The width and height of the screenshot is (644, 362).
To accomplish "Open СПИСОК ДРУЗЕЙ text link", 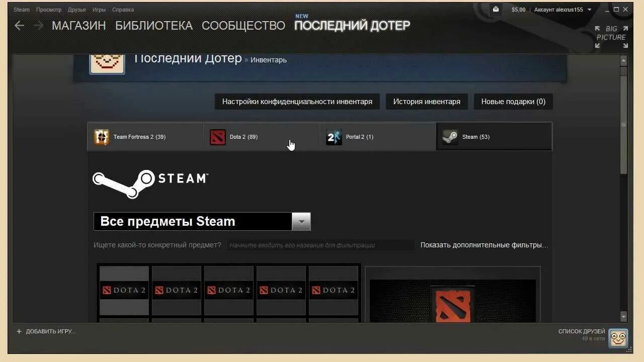I will 582,331.
